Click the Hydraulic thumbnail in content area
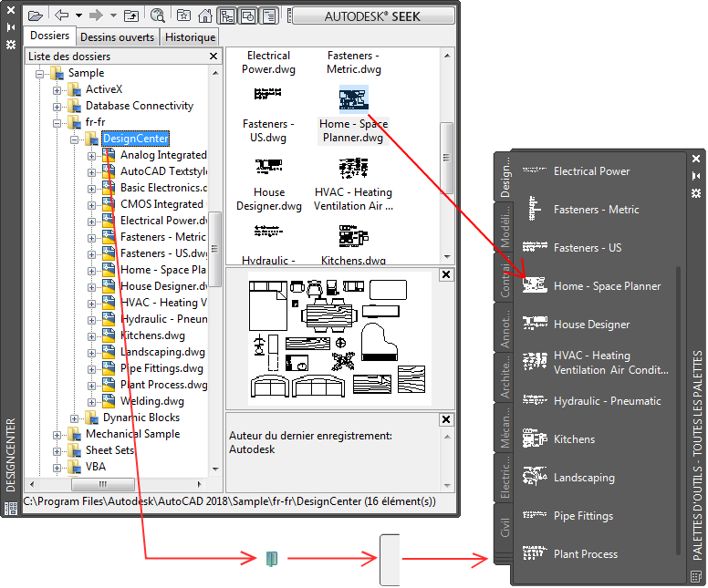This screenshot has height=588, width=708. click(x=268, y=231)
